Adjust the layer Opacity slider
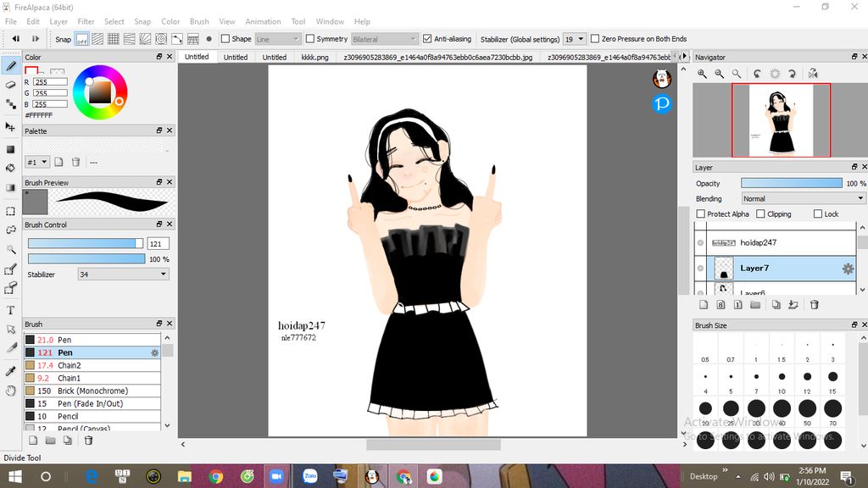 pos(792,183)
